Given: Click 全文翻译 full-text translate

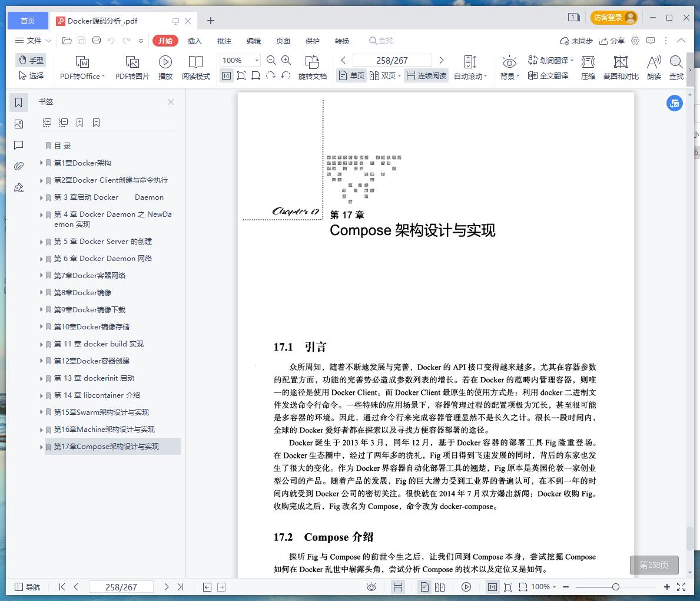Looking at the screenshot, I should pos(548,75).
